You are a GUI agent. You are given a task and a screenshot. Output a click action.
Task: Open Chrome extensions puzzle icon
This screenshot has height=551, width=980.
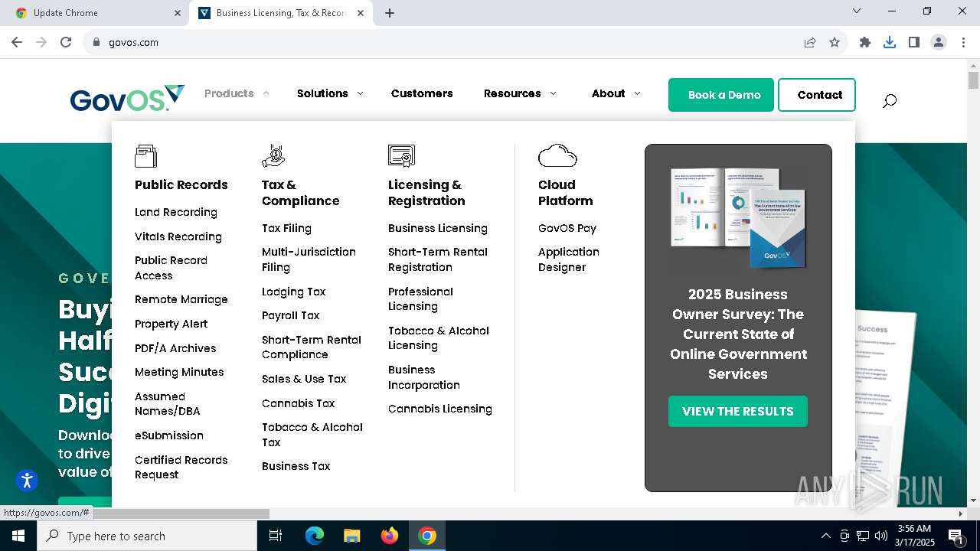[865, 42]
